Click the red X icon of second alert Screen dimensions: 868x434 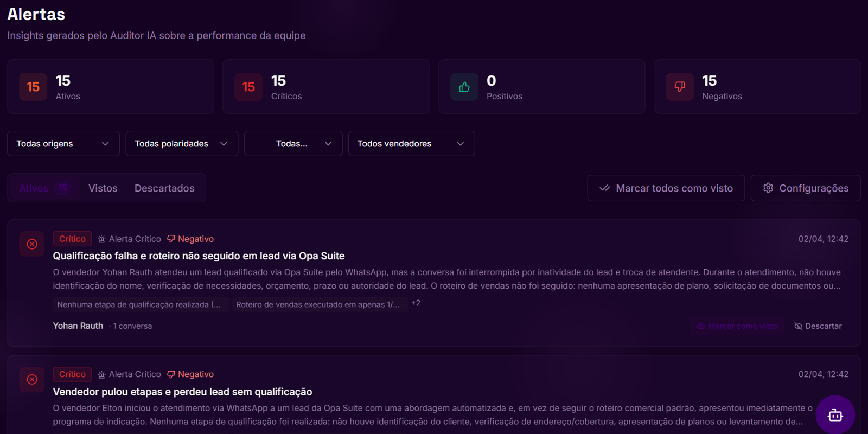[x=32, y=379]
